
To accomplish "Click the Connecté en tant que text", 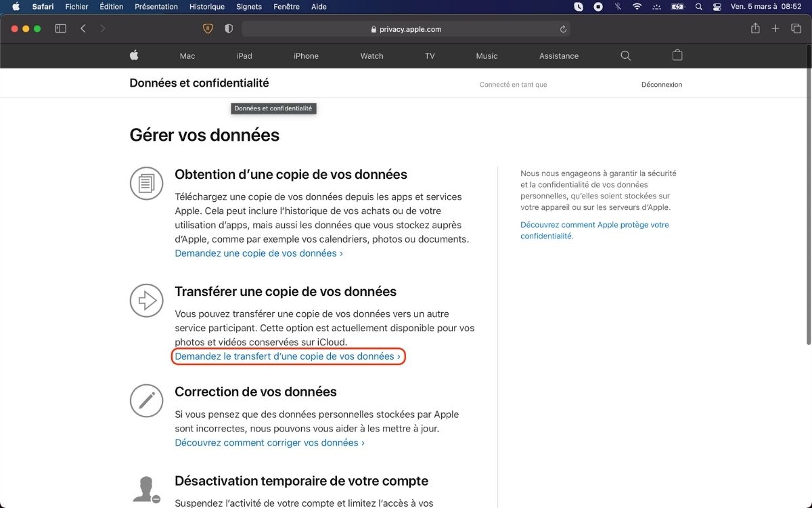I will [514, 85].
